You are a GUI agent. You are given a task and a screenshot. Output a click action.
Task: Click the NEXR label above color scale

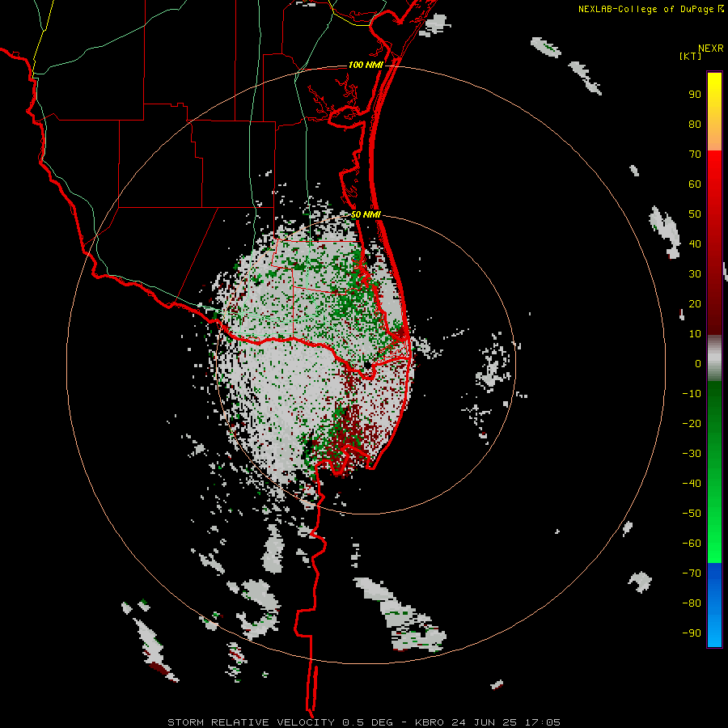pos(710,49)
